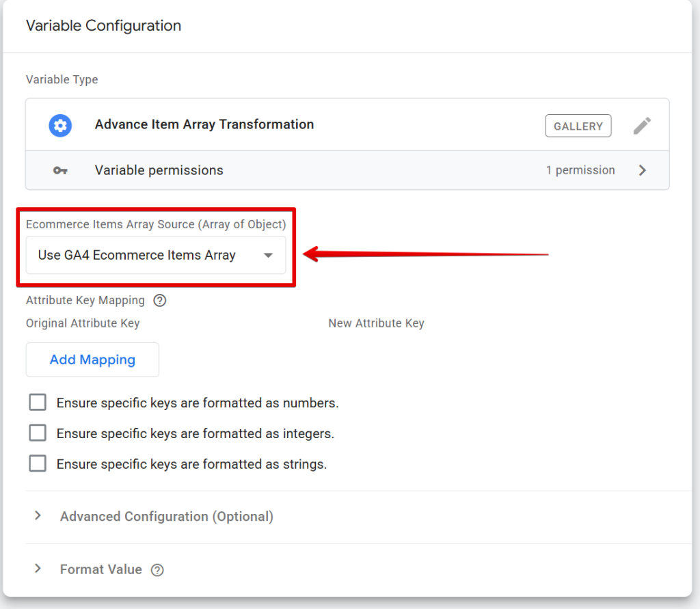Click Advance Item Array Transformation title
700x609 pixels.
(204, 124)
